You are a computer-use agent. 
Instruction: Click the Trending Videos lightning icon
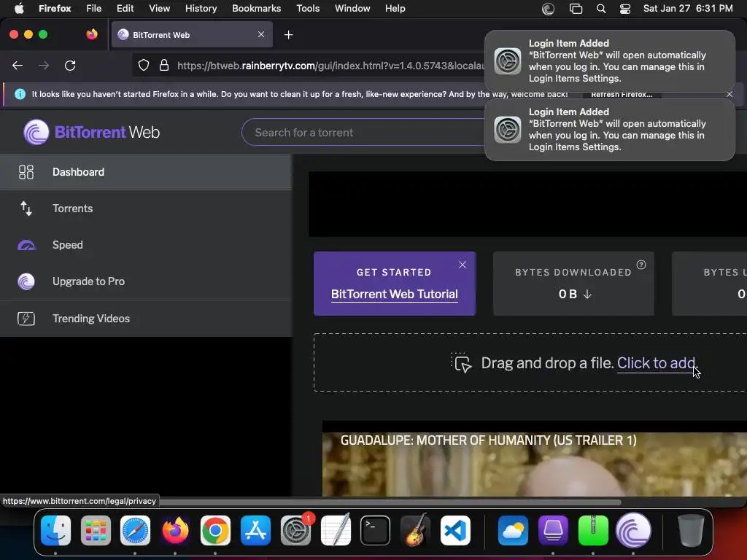point(26,319)
